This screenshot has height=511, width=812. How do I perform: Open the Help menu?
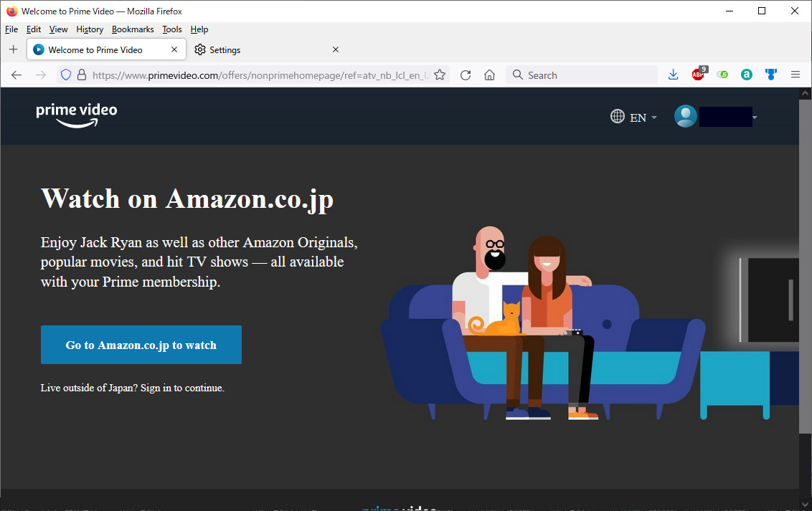(199, 29)
